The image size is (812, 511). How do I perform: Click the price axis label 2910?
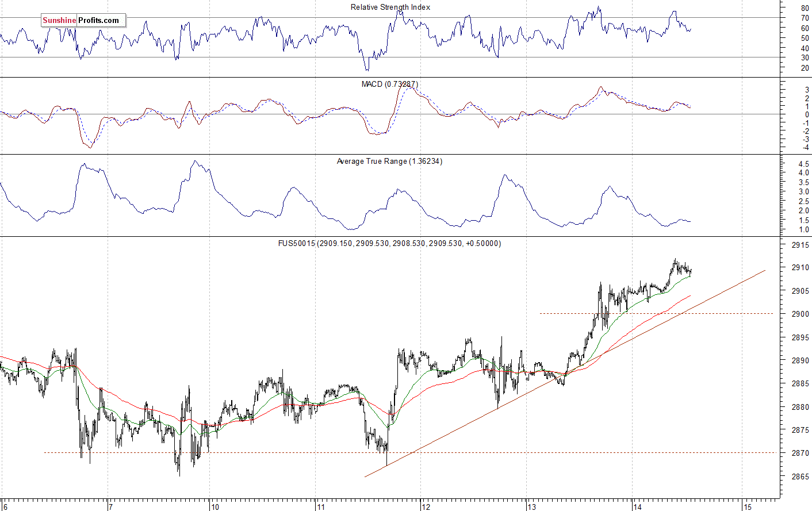tap(800, 267)
